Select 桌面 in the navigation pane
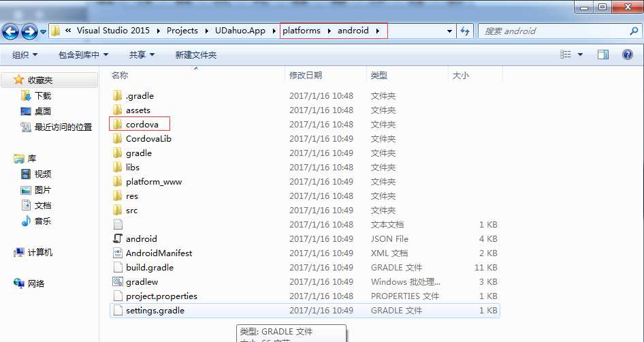Viewport: 644px width, 342px height. (43, 112)
